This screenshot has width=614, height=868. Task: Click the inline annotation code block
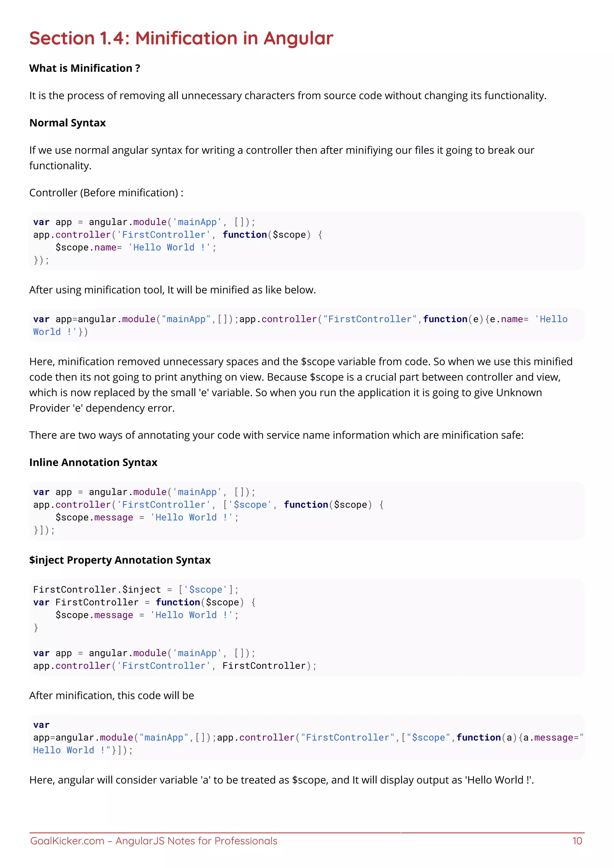click(307, 511)
